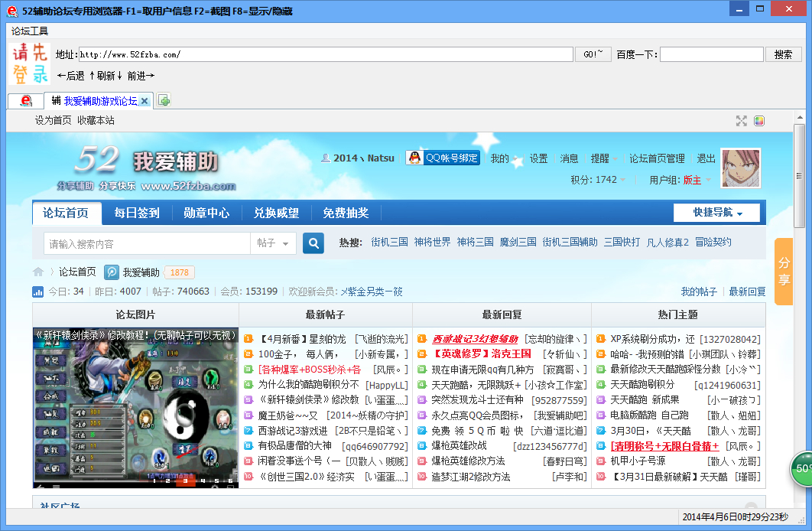Click the widescreen toggle icon

(x=741, y=121)
